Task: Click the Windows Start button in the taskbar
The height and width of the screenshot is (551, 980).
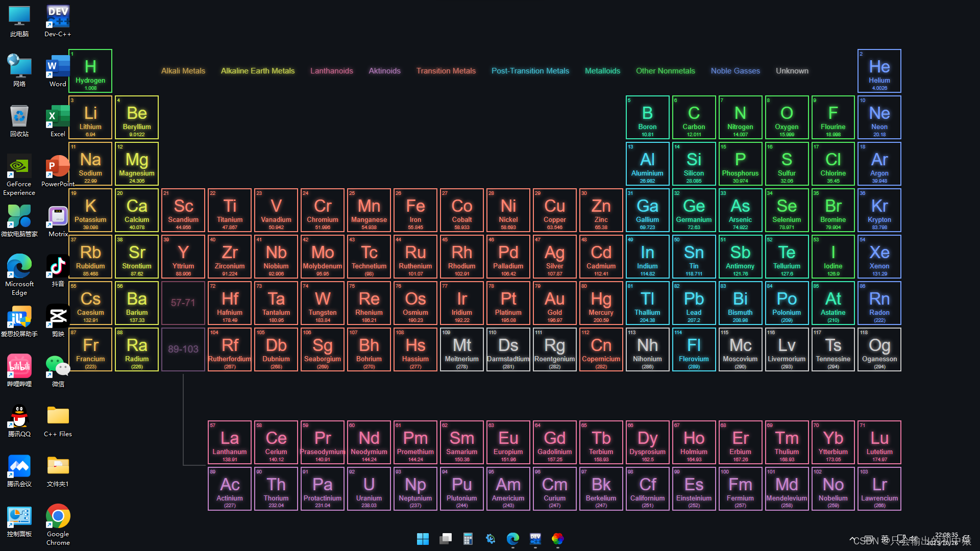Action: point(423,539)
